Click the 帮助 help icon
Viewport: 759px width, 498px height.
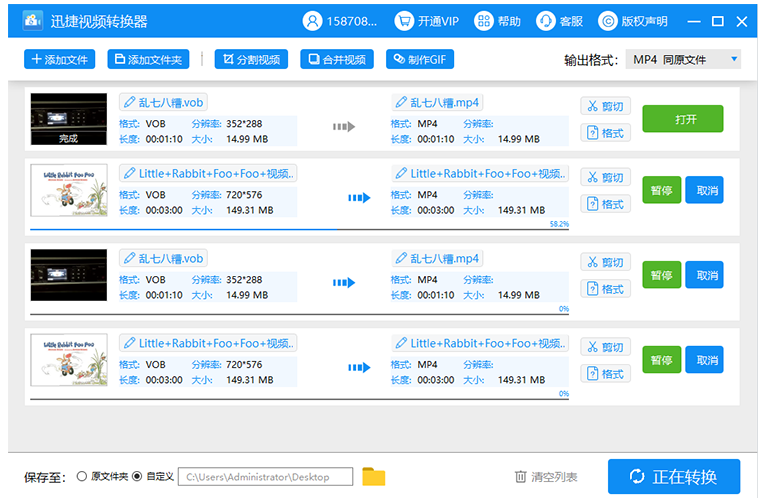(484, 20)
